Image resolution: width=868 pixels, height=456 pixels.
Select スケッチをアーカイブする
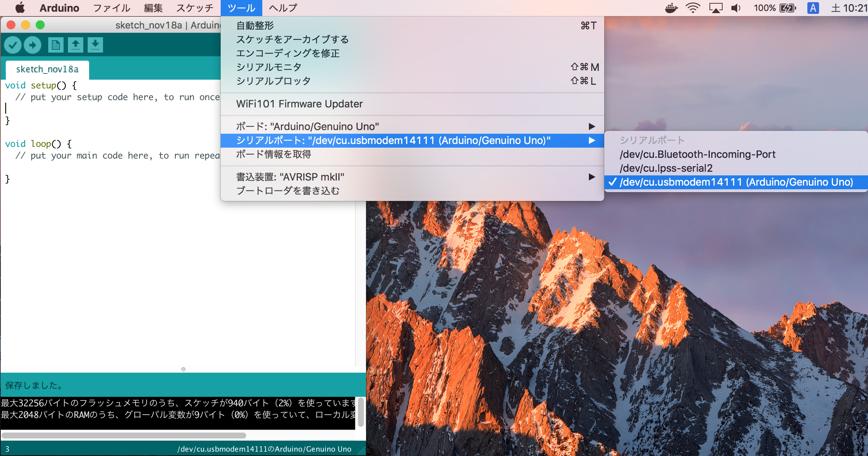(x=412, y=39)
